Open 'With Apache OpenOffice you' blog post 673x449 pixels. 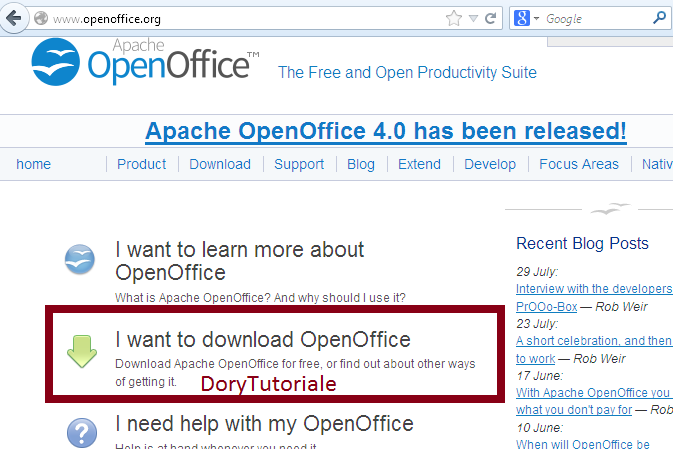tap(593, 393)
